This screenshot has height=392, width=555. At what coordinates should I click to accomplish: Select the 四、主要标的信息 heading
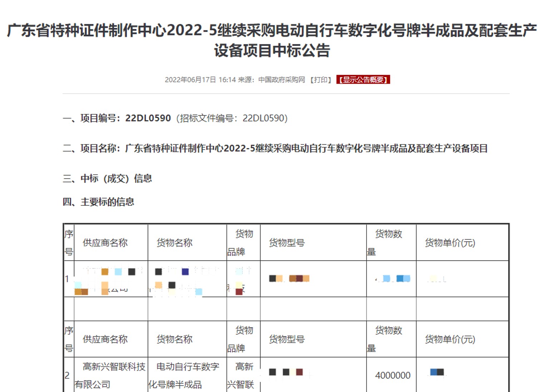98,202
